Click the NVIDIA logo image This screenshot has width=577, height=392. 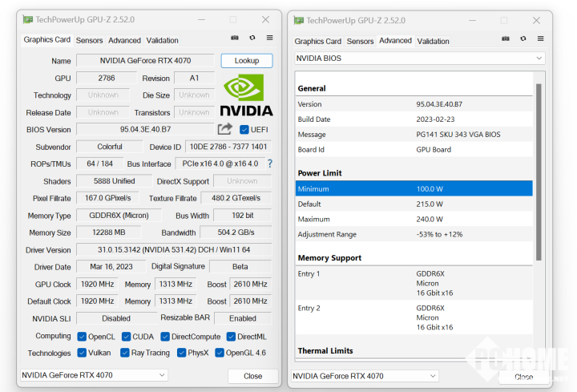coord(246,95)
